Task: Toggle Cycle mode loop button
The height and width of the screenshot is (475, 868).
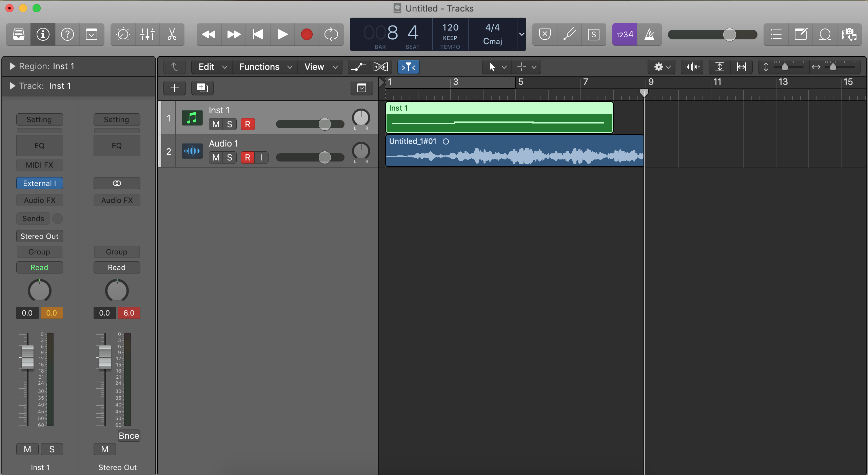Action: [331, 34]
